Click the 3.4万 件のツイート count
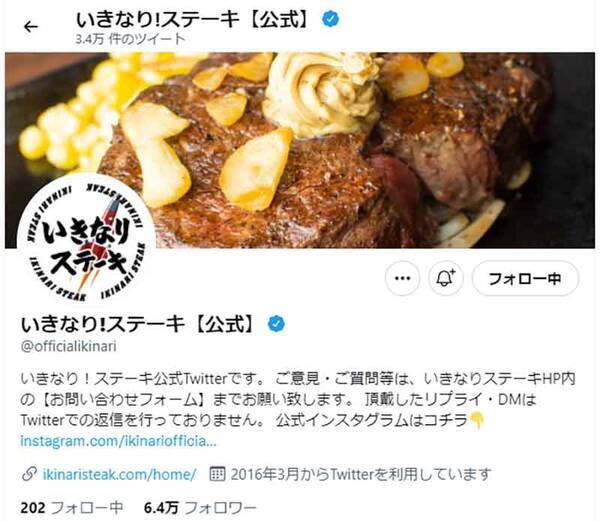600x521 pixels. point(130,39)
